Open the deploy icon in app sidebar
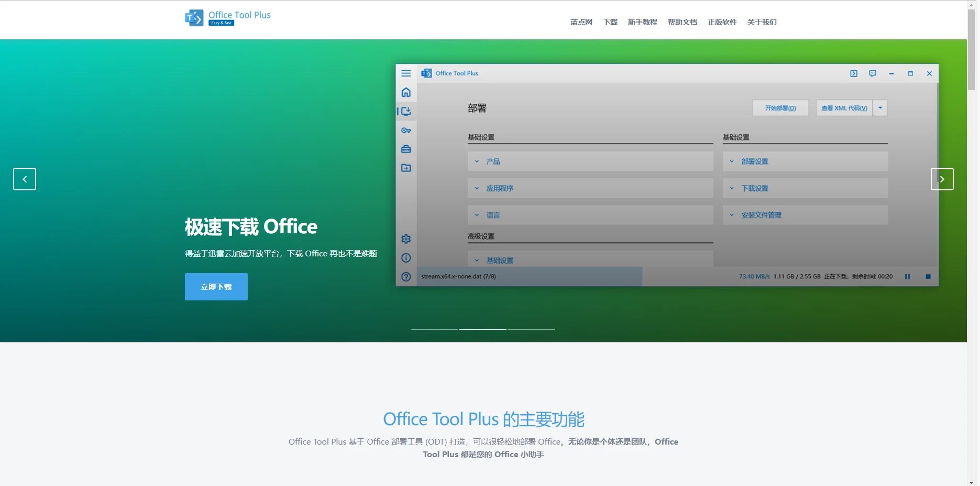This screenshot has width=980, height=486. coord(406,111)
